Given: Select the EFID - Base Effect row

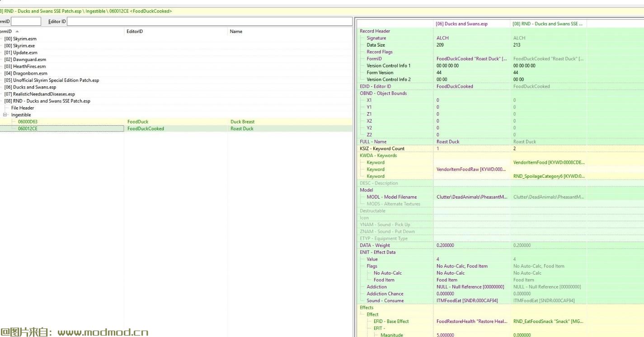Looking at the screenshot, I should coord(391,321).
